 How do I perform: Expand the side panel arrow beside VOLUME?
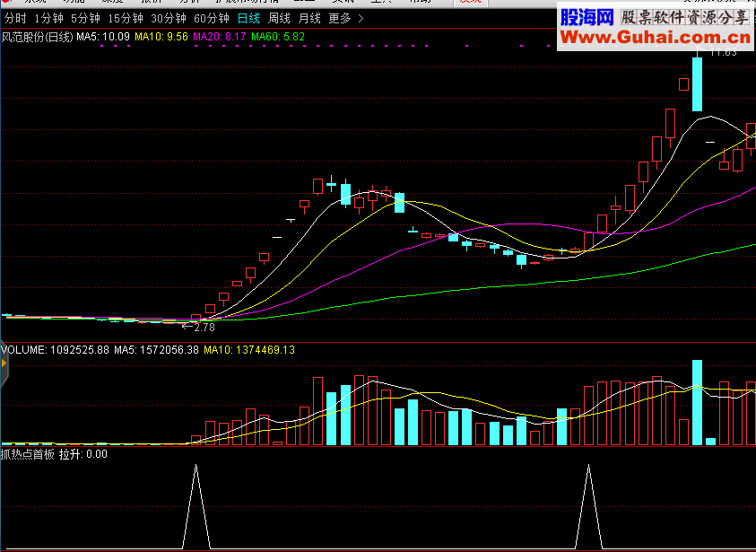(4, 363)
